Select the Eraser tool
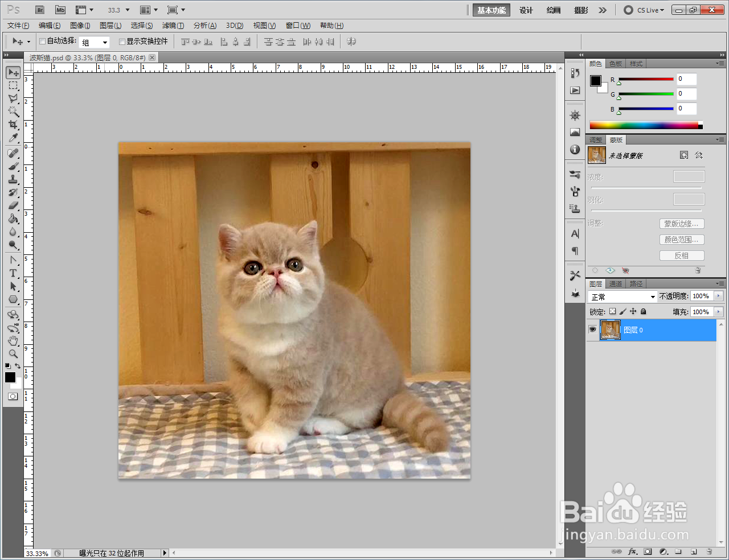Viewport: 729px width, 560px height. tap(13, 206)
